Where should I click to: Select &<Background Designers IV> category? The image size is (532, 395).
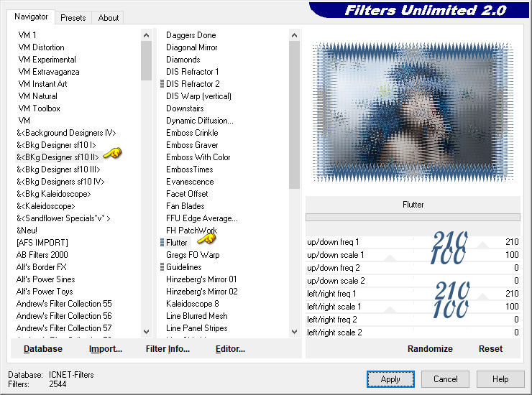(66, 133)
